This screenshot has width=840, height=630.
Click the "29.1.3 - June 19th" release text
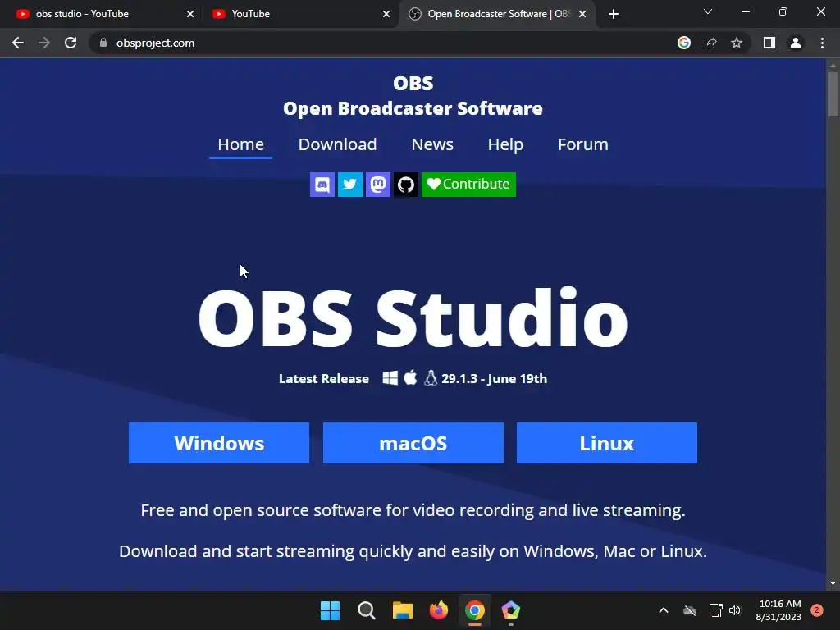point(494,379)
